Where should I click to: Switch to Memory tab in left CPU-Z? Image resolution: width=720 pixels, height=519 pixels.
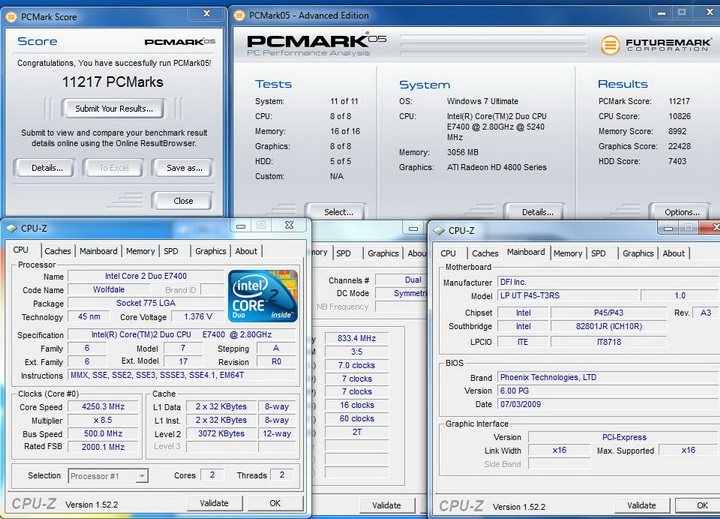[141, 251]
